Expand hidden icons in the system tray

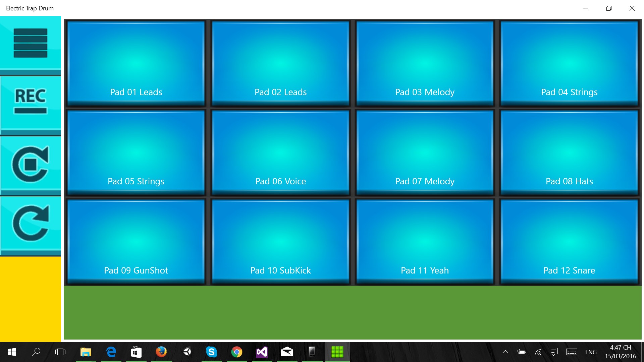(505, 352)
